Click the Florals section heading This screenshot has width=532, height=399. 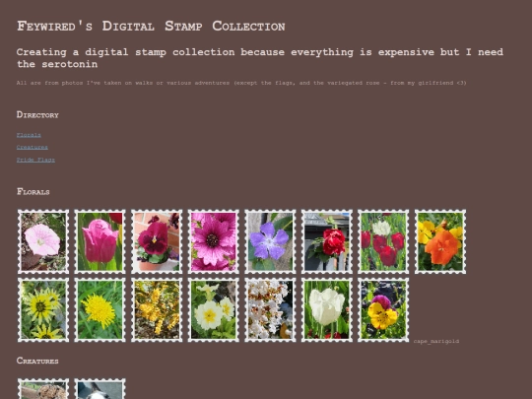(33, 192)
